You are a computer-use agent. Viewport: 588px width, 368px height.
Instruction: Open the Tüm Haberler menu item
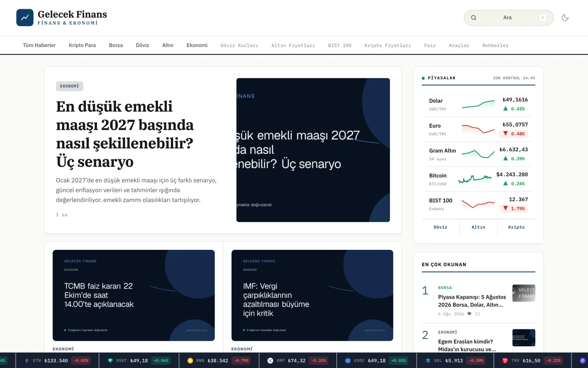(x=39, y=45)
